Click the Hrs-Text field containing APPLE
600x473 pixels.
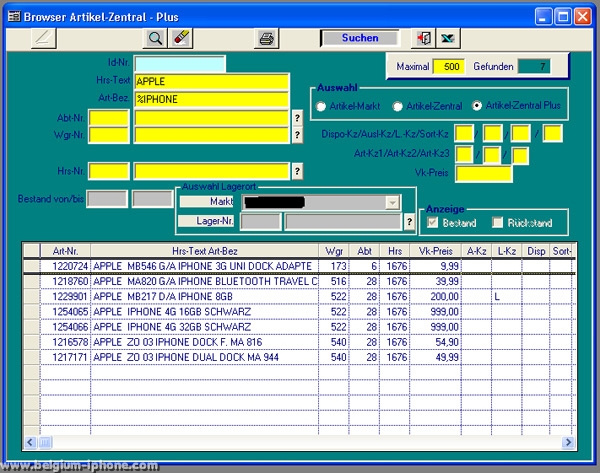pyautogui.click(x=212, y=82)
